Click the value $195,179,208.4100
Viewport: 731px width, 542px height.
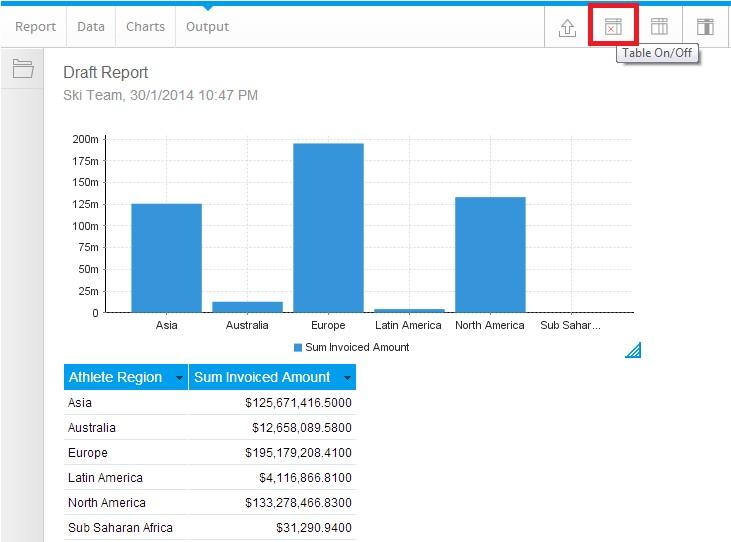pos(298,453)
